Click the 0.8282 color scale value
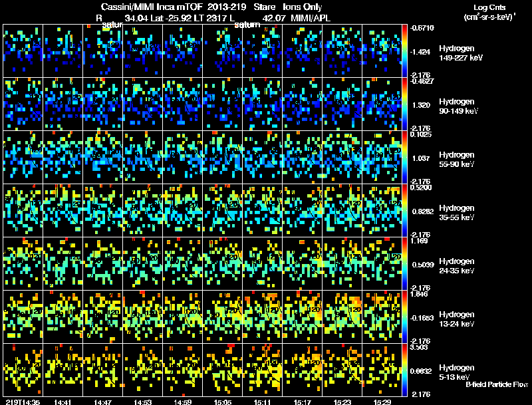The height and width of the screenshot is (405, 532). pos(423,211)
